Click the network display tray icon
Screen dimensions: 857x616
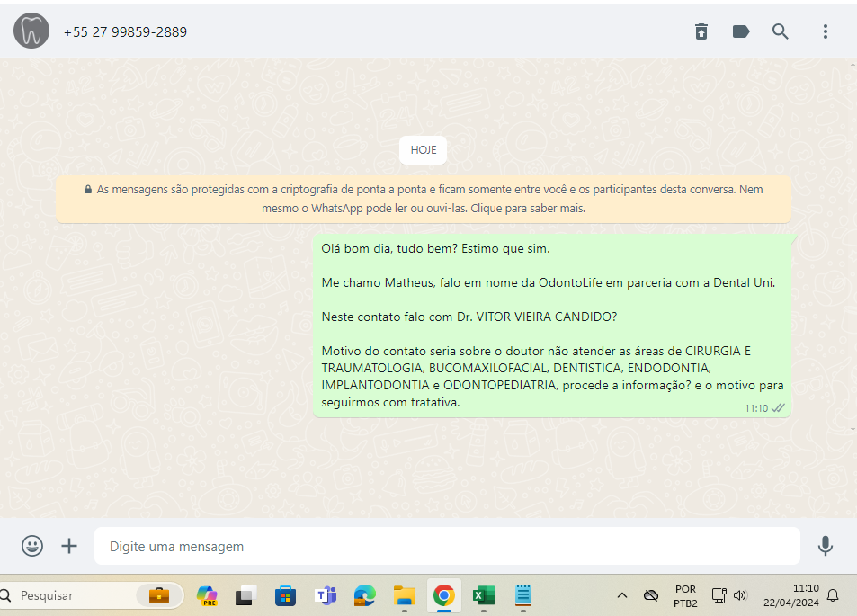click(x=719, y=595)
